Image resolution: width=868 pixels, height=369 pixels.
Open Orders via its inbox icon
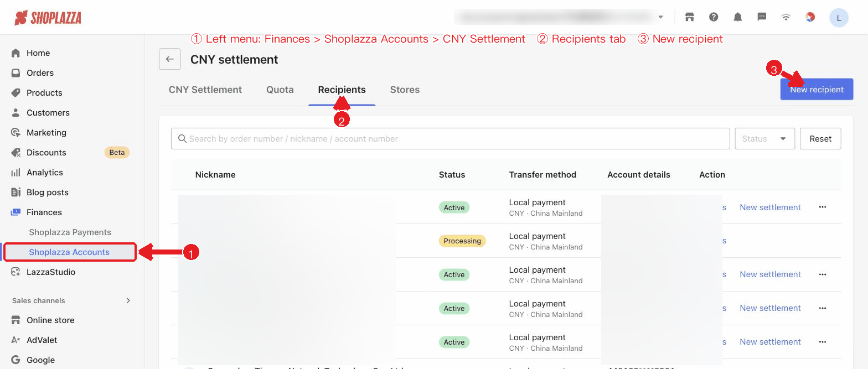coord(15,73)
